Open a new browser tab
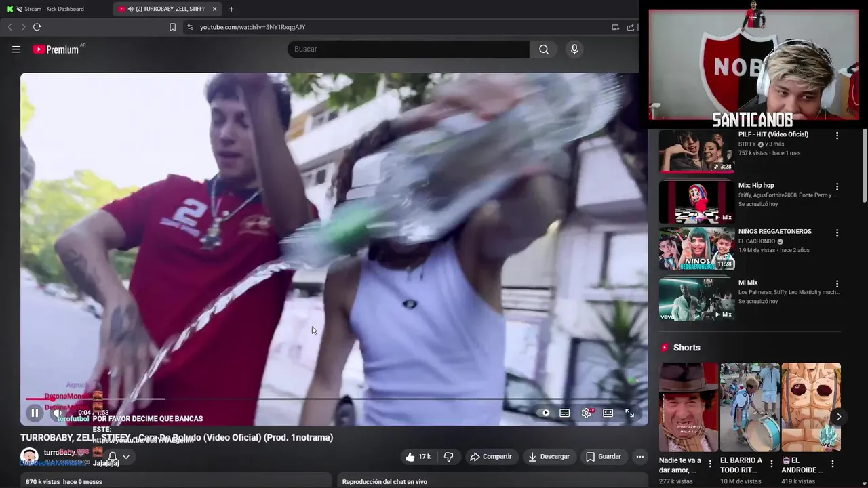The image size is (868, 488). click(231, 9)
